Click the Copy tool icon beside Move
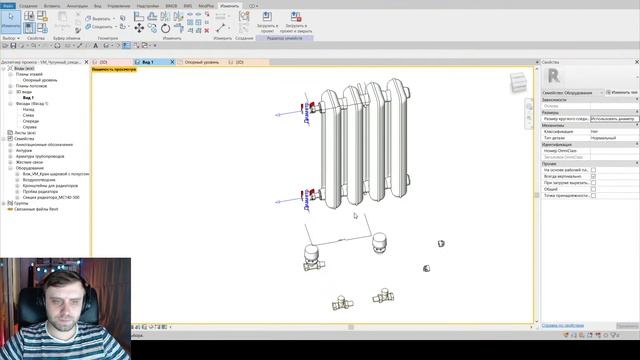Screen dimensions: 640x360 (x=152, y=28)
